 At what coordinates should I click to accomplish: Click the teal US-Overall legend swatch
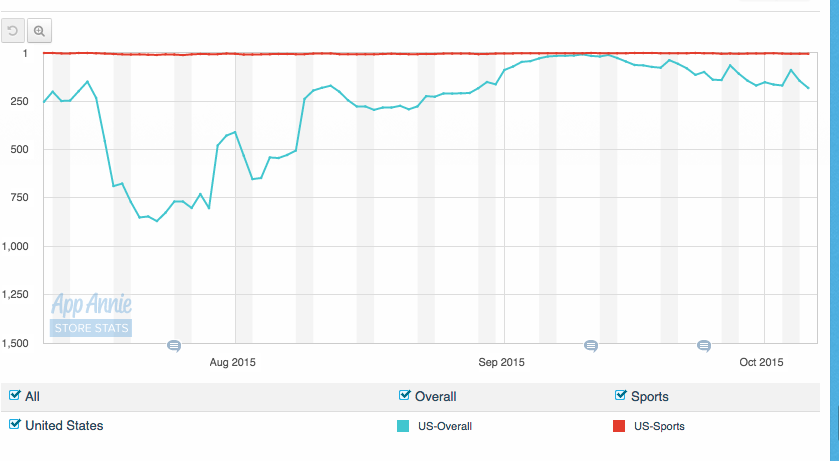(x=404, y=426)
